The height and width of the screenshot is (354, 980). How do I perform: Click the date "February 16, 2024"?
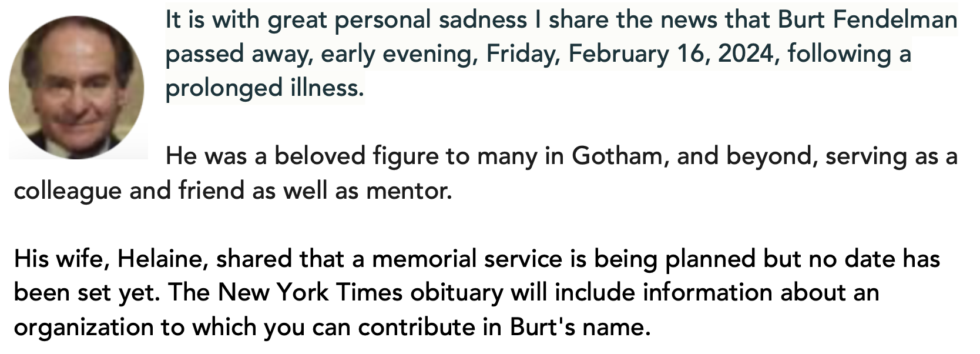tap(669, 54)
